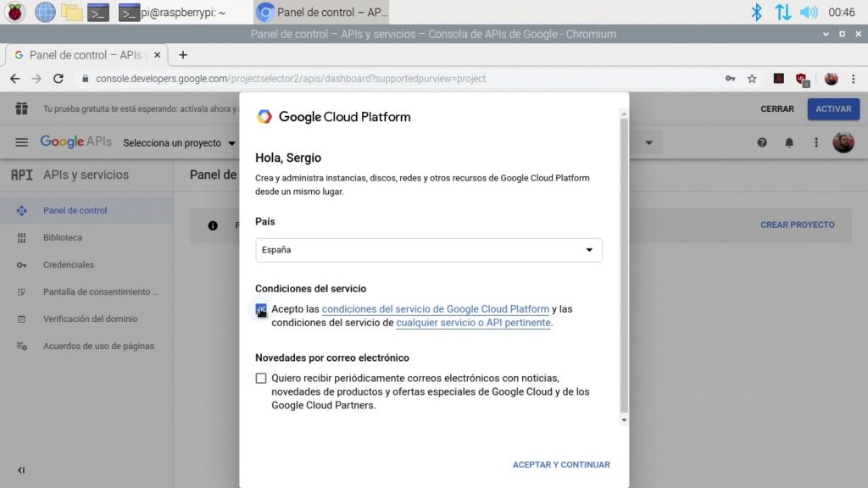
Task: Click the dialog scrollbar up arrow
Action: click(624, 114)
